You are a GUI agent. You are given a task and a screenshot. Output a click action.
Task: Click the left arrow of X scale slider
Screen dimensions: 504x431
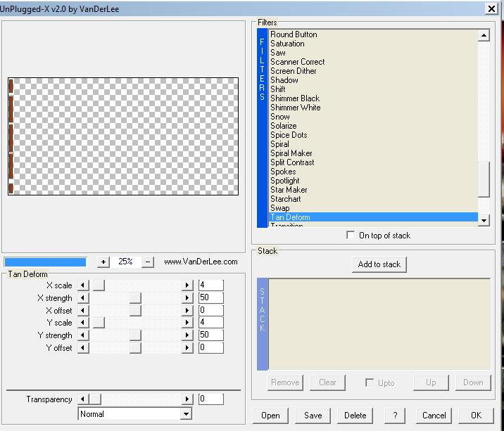coord(83,285)
